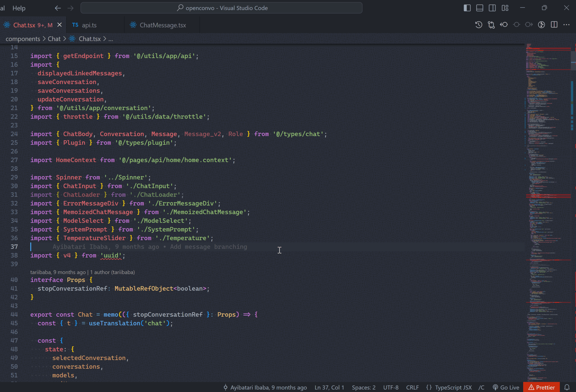
Task: Open the Help menu
Action: click(x=19, y=8)
